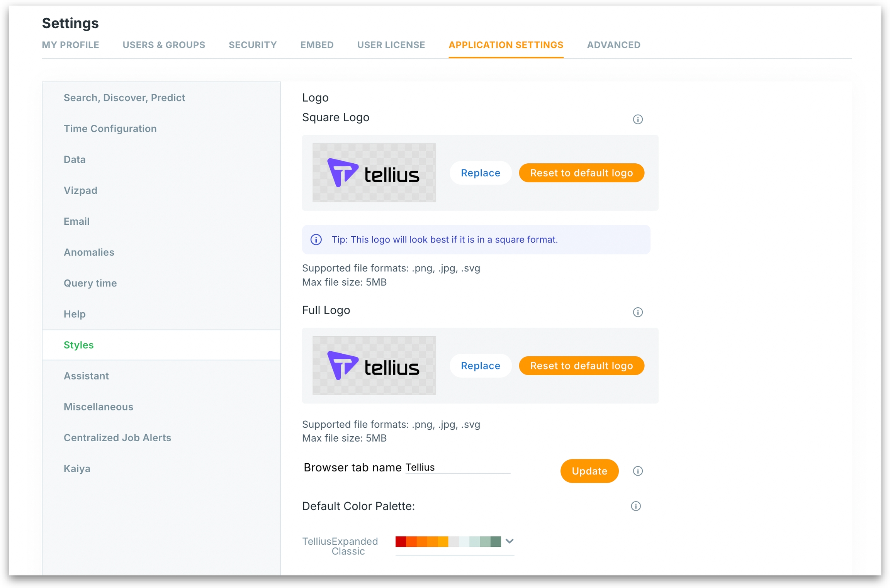Switch to the Advanced tab
890x588 pixels.
[613, 45]
